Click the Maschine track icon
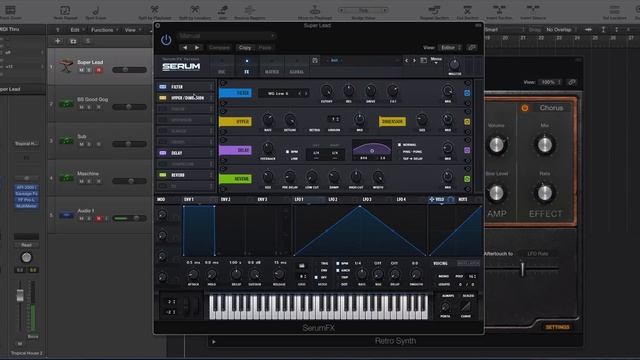This screenshot has width=640, height=360. pyautogui.click(x=66, y=178)
